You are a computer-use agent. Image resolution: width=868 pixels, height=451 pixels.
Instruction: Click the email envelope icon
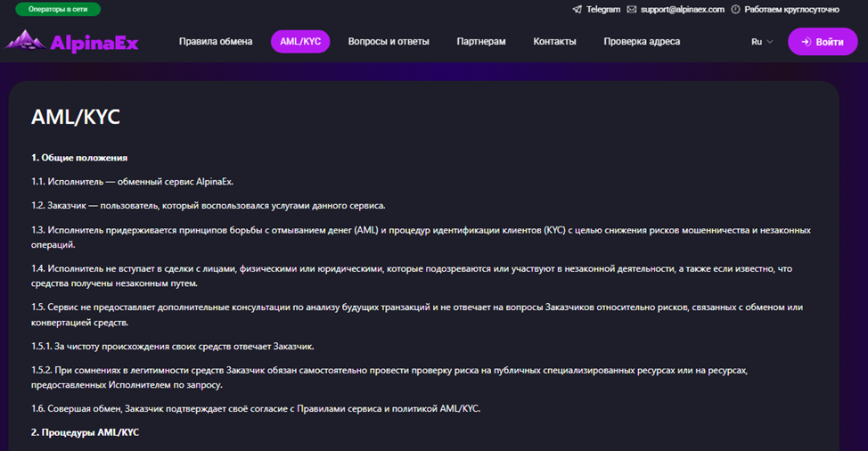(x=632, y=10)
